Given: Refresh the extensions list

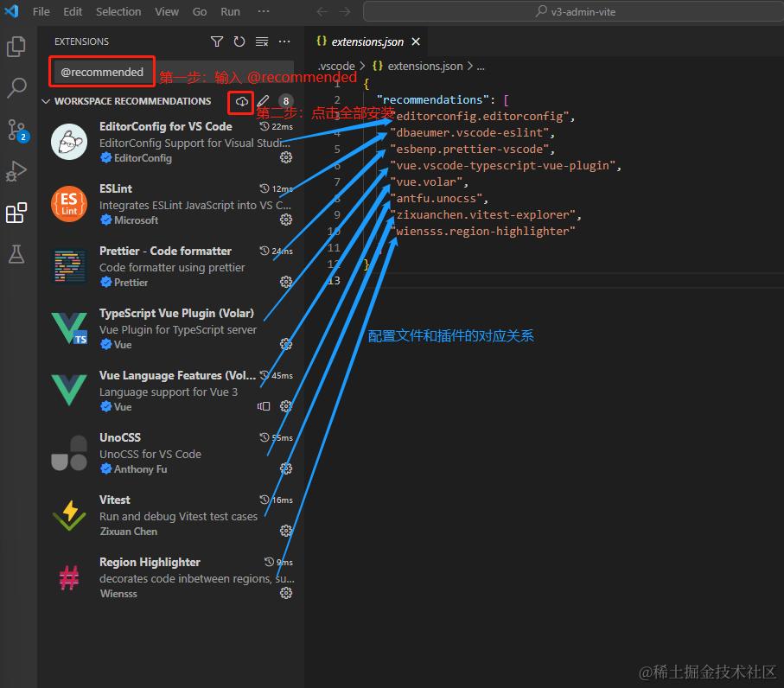Looking at the screenshot, I should pyautogui.click(x=239, y=41).
